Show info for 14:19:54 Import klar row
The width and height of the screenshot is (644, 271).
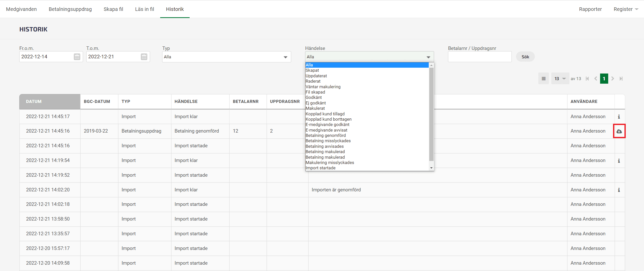[x=619, y=160]
